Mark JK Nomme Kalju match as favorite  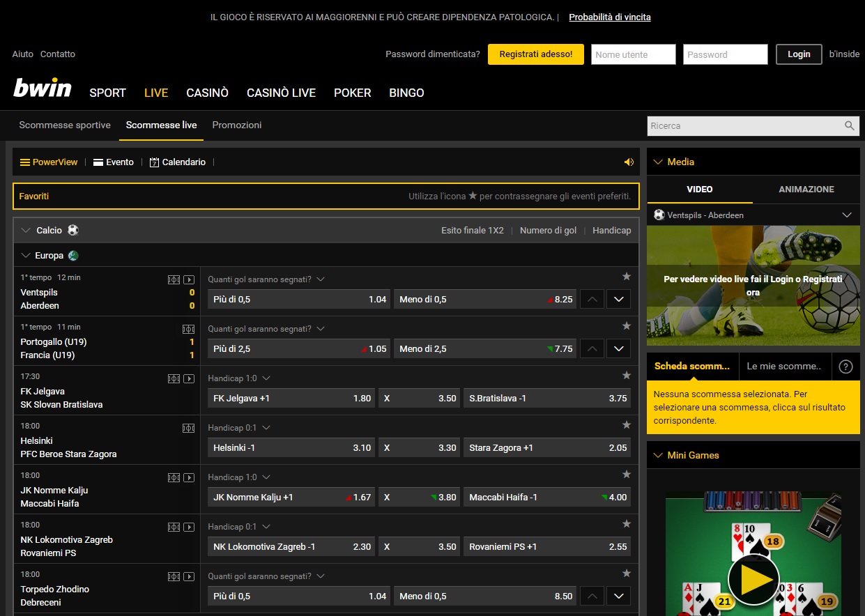pos(627,475)
